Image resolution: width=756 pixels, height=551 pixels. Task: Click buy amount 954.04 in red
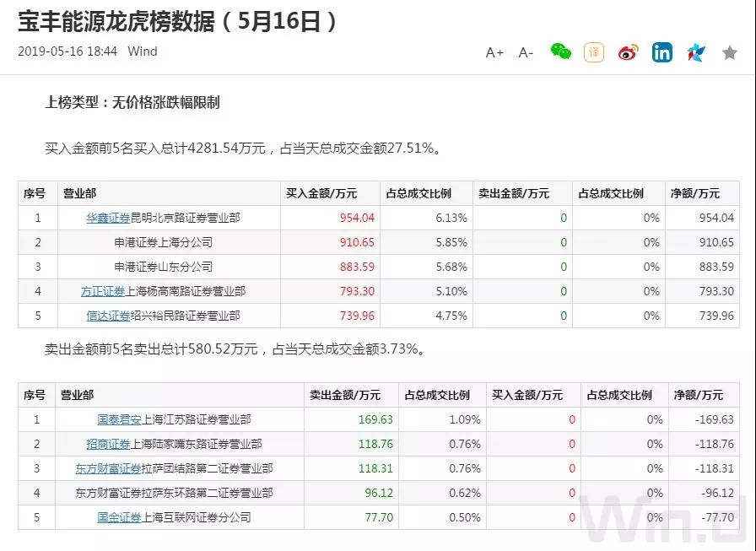pos(357,218)
